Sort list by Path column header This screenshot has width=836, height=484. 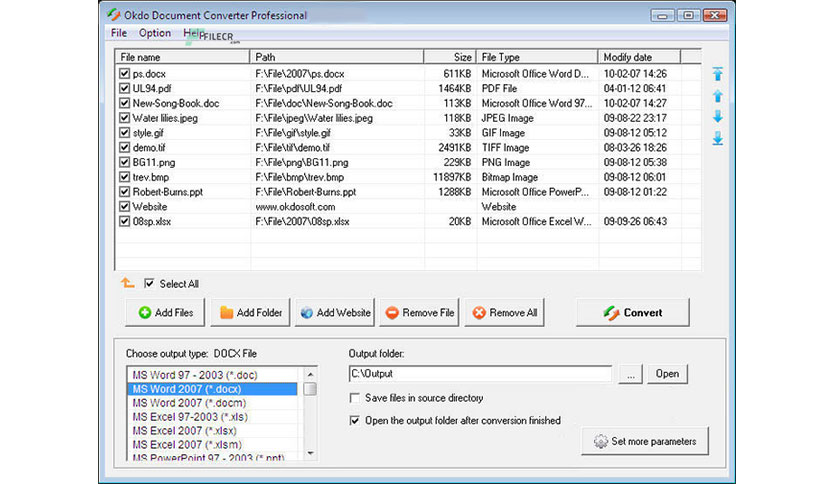click(x=336, y=57)
